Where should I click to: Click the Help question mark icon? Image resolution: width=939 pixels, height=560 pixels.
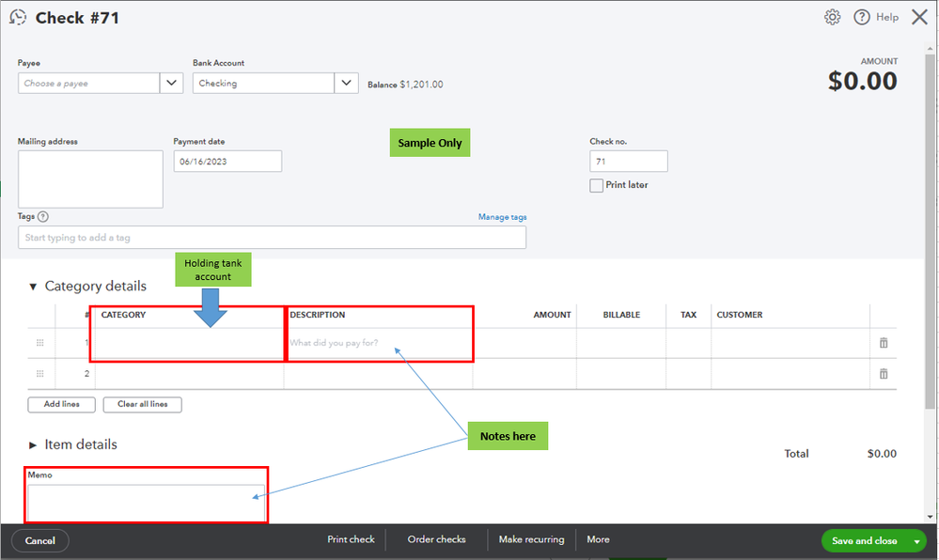tap(862, 17)
